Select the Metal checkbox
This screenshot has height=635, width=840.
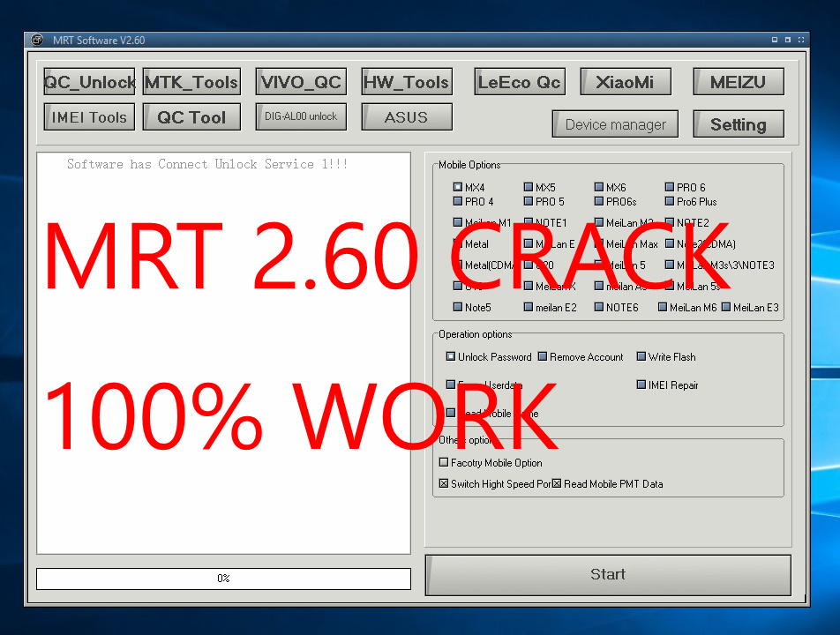(x=457, y=243)
